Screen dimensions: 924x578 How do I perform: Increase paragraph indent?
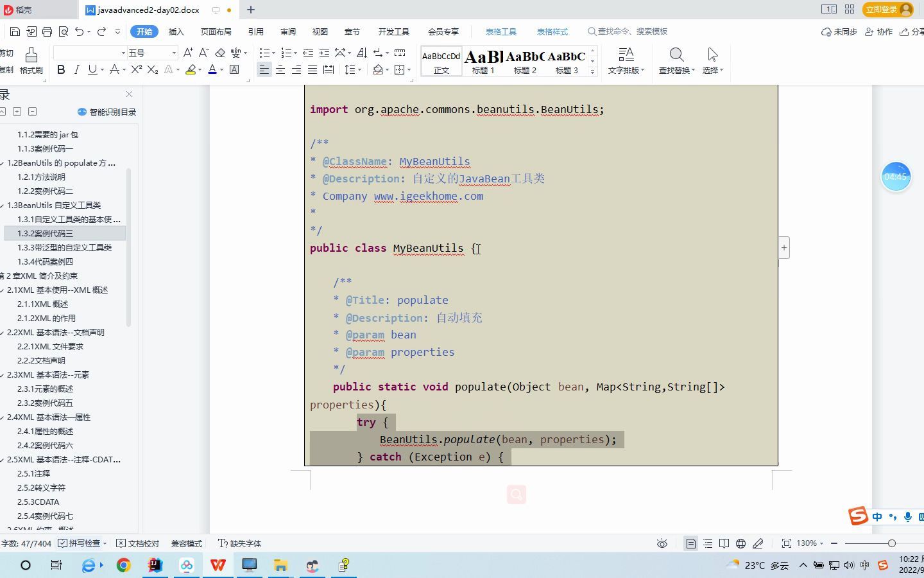coord(324,53)
